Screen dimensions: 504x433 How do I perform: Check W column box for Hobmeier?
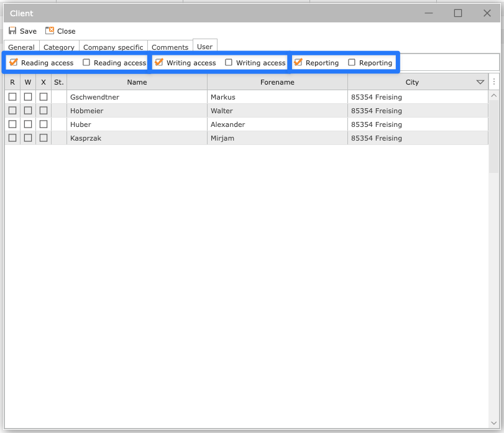[28, 111]
